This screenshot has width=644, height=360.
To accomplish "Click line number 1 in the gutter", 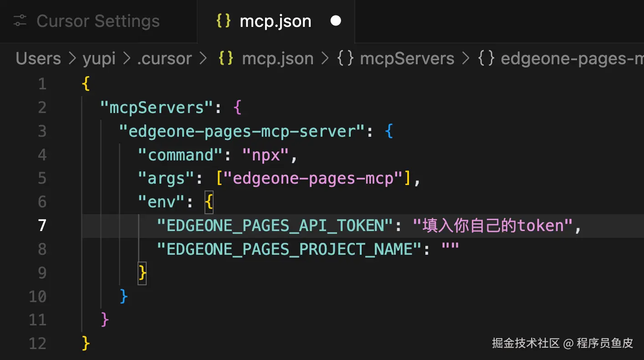I will click(x=42, y=84).
